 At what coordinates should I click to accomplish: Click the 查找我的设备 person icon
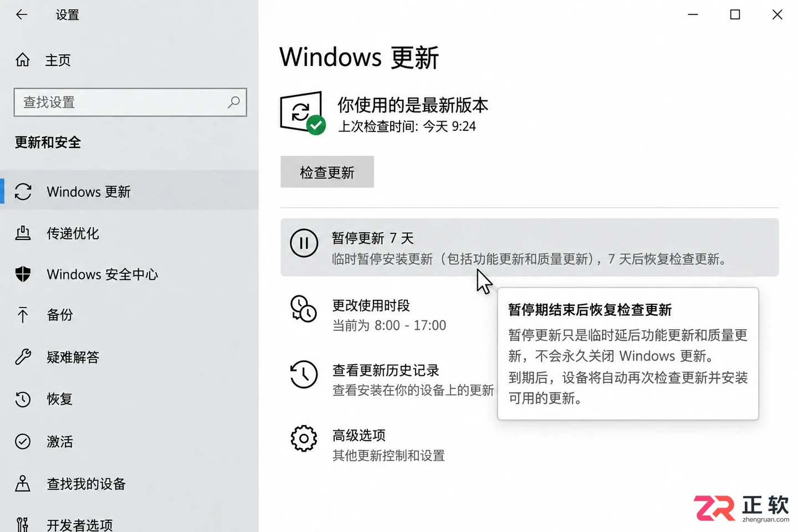point(23,484)
